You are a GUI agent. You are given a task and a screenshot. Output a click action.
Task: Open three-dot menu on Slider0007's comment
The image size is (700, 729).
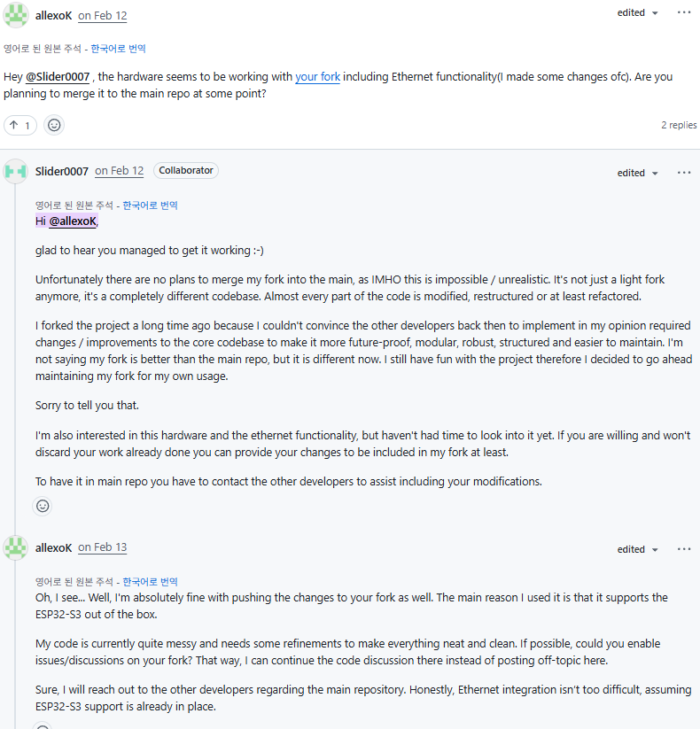point(684,173)
